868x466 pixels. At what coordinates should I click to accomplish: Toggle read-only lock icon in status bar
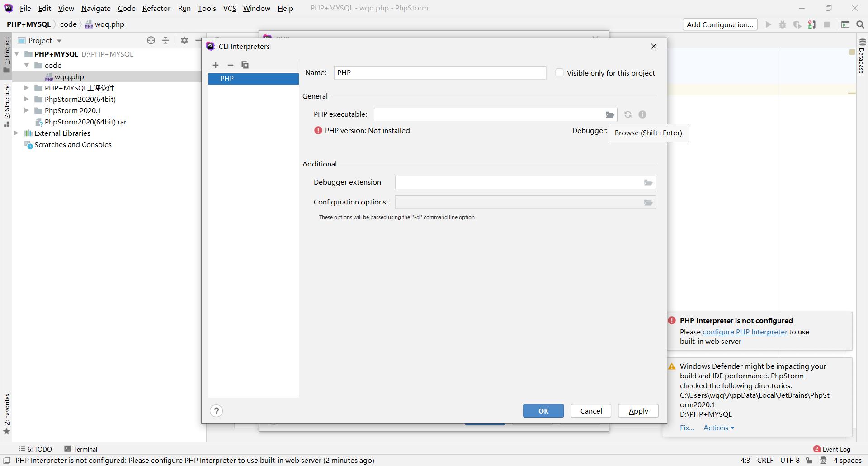coord(809,460)
